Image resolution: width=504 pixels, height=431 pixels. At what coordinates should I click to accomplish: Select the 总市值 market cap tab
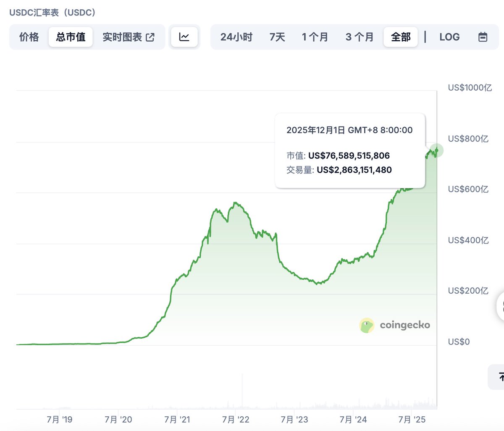pyautogui.click(x=71, y=37)
